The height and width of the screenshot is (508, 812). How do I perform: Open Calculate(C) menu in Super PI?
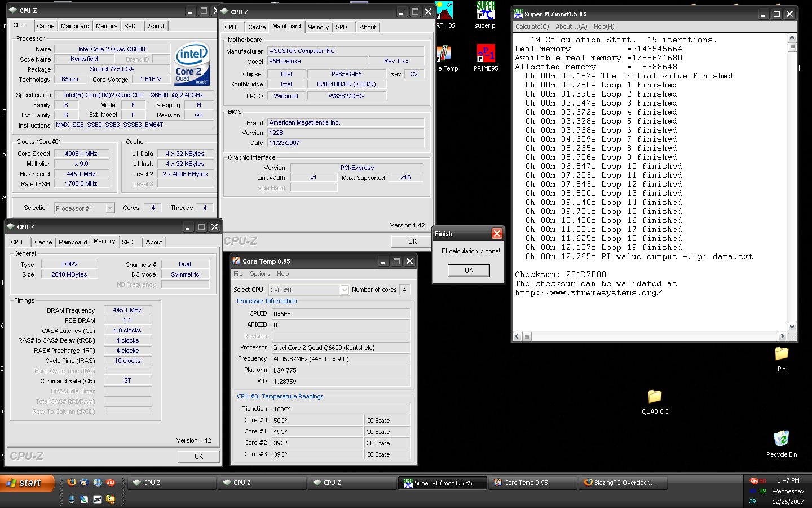tap(532, 27)
